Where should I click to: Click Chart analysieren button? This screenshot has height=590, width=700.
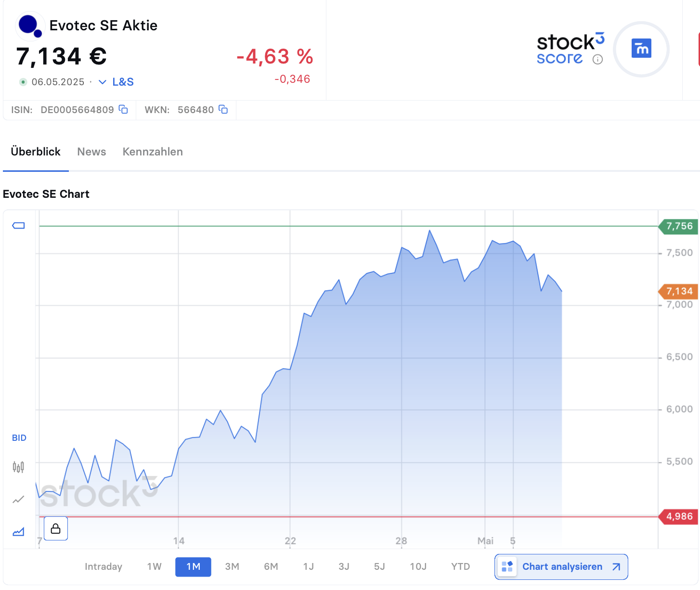561,567
